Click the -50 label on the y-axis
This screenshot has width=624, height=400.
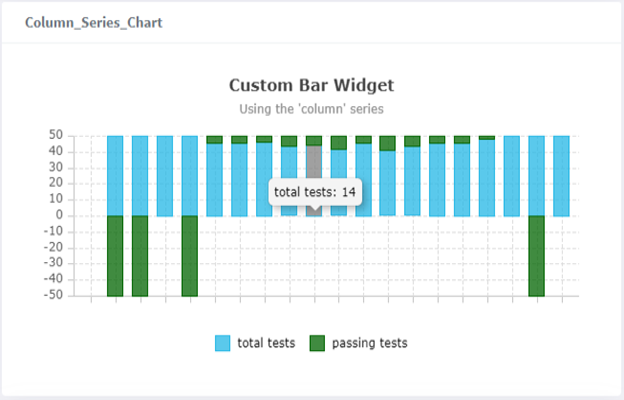(54, 296)
